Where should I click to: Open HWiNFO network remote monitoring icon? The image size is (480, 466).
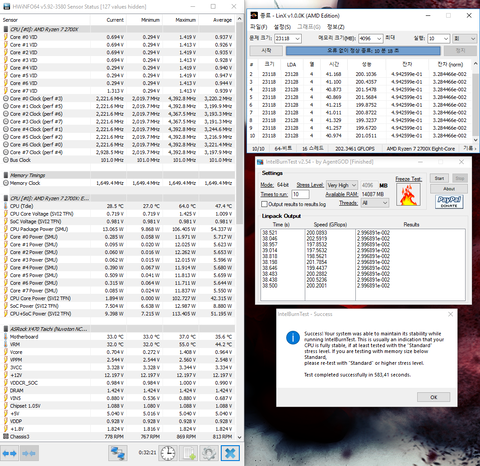(118, 453)
